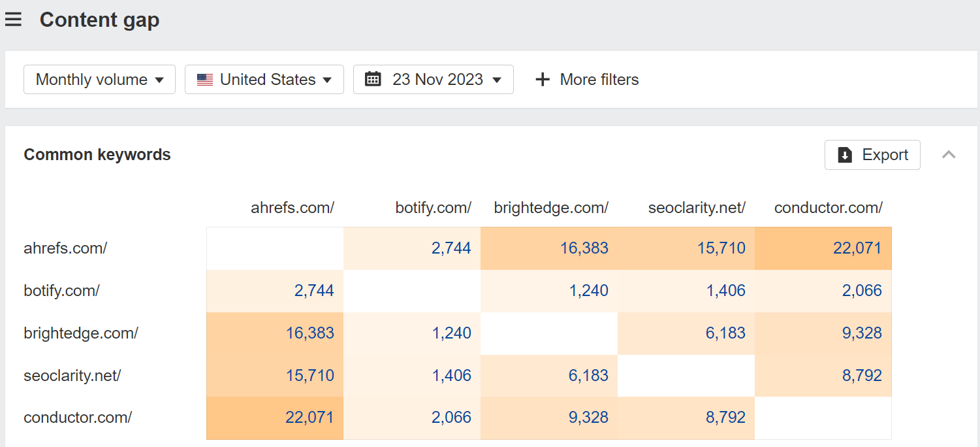Click the dropdown arrow on Monthly volume filter
The image size is (980, 447).
pos(159,79)
